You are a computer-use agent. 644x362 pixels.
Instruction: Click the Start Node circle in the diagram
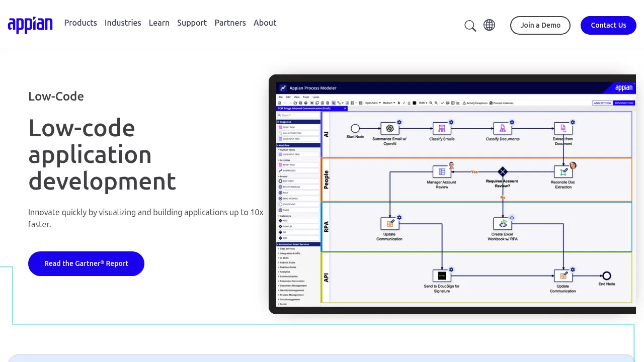tap(355, 128)
